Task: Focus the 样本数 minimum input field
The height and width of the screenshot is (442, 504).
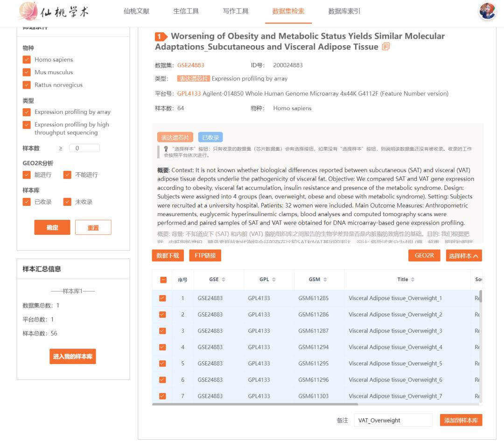Action: click(84, 148)
